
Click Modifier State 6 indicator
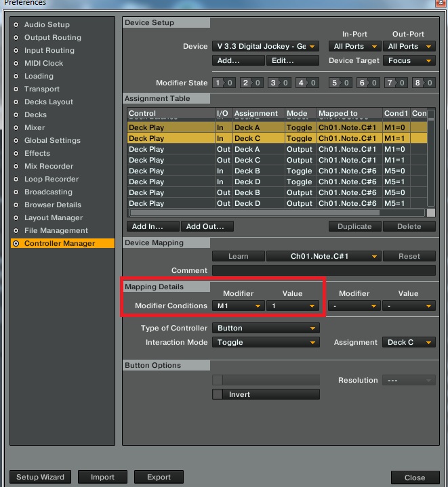(368, 83)
